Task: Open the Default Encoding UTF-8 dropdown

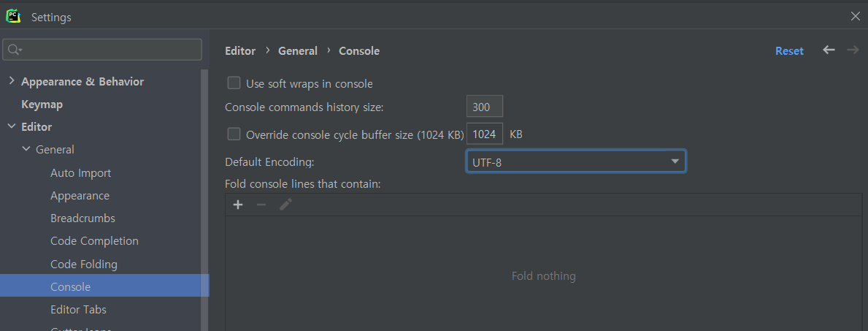Action: (x=576, y=161)
